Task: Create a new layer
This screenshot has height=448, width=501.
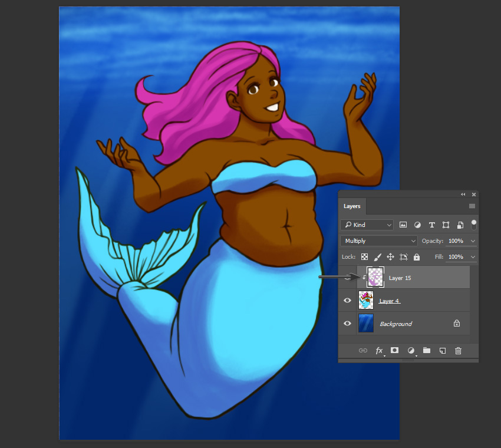Action: (x=443, y=351)
